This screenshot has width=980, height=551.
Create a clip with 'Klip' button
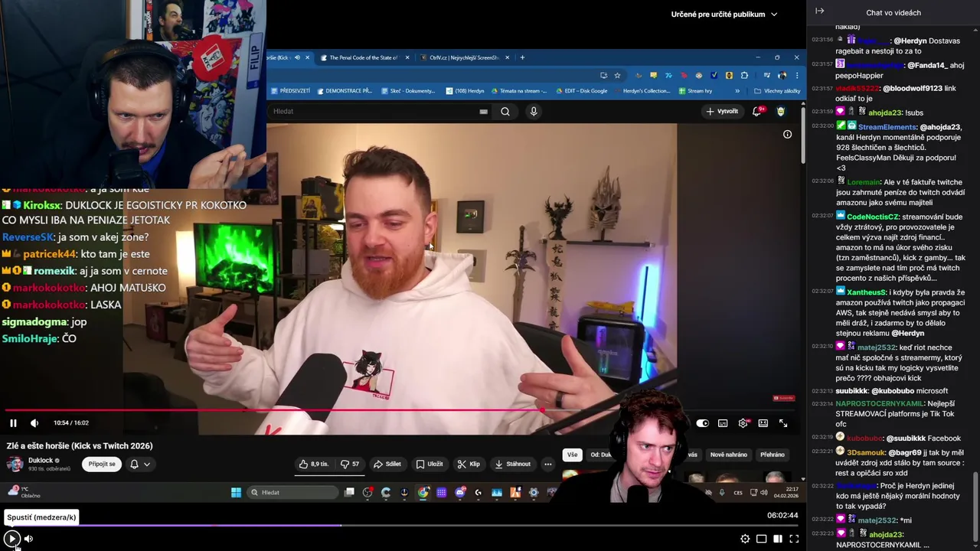point(469,464)
